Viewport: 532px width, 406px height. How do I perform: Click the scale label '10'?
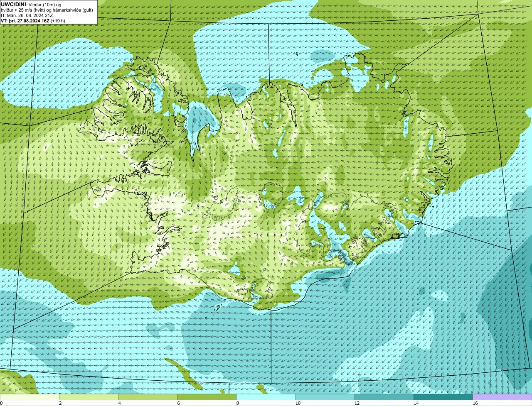point(298,403)
